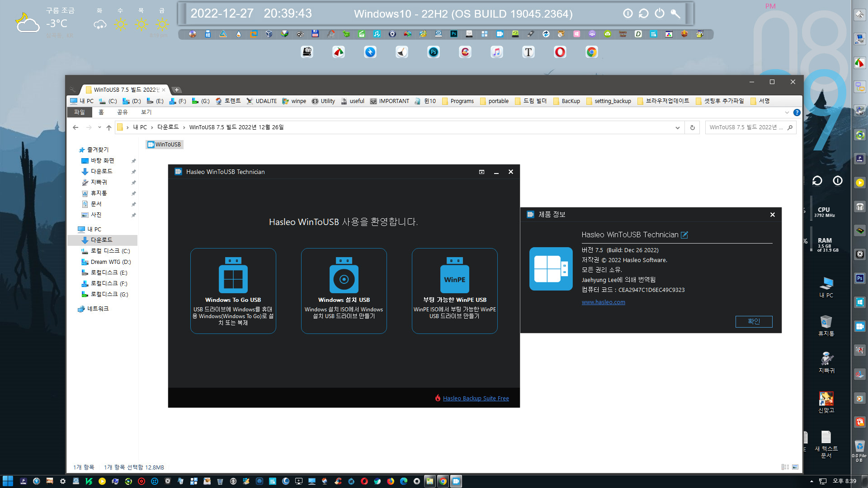The width and height of the screenshot is (868, 488).
Task: Click the taskbar clock showing 오후 8:39
Action: click(x=844, y=481)
